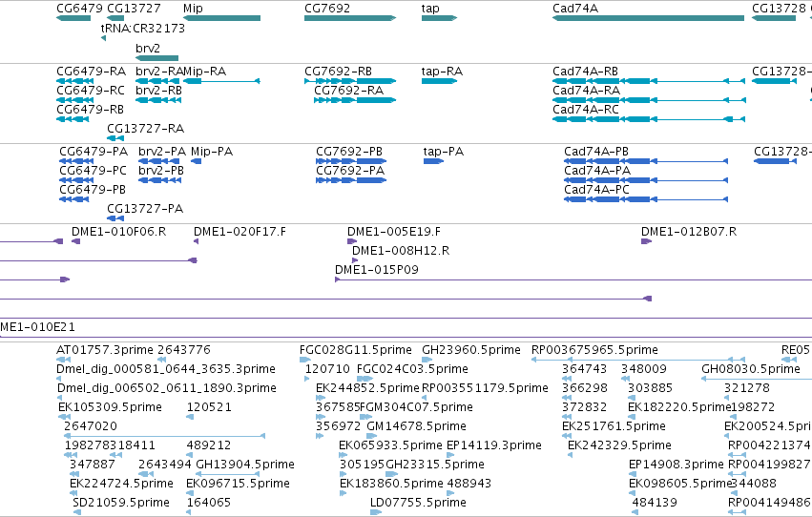812x517 pixels.
Task: Click the Mip-RA transcript glyph
Action: coord(221,81)
